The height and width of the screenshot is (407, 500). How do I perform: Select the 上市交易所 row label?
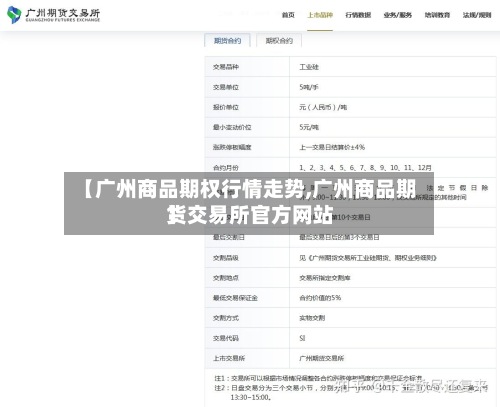(x=229, y=358)
